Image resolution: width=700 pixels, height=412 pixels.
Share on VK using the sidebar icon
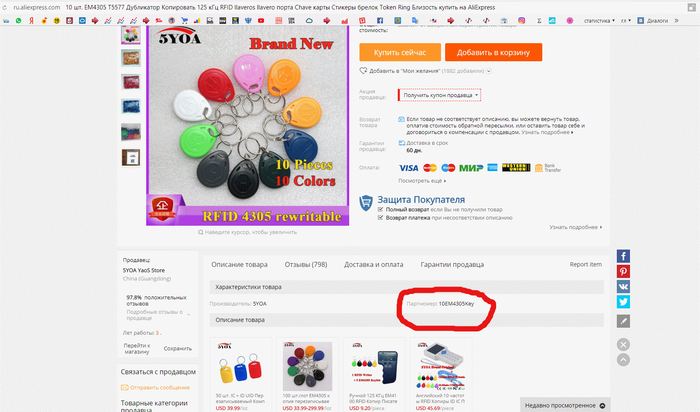coord(623,287)
